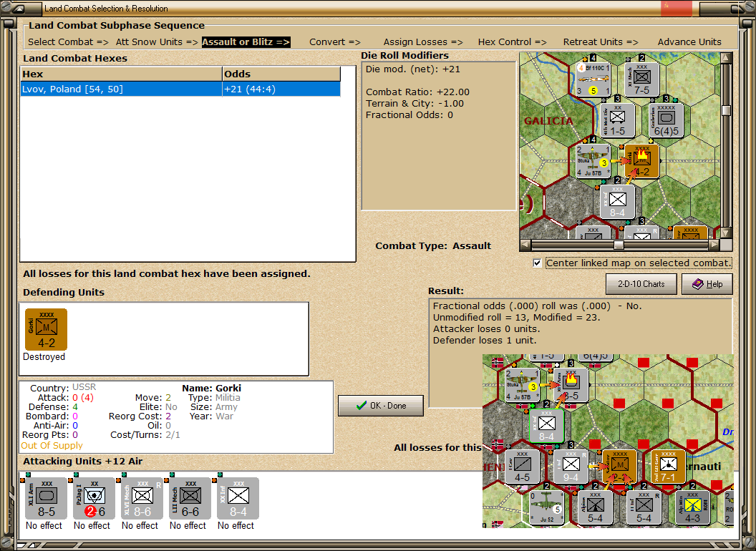Click the Odds column header

click(281, 74)
